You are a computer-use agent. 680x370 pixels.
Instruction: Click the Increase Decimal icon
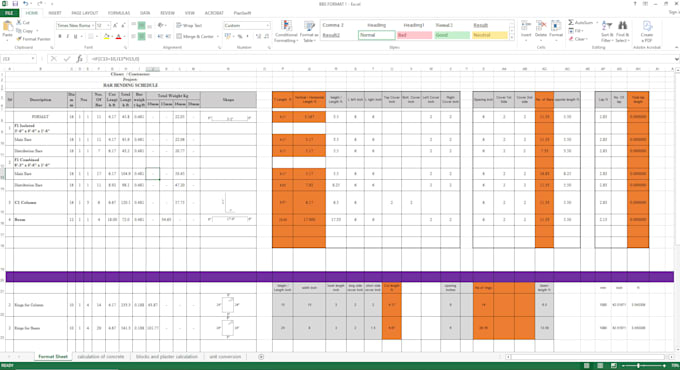pyautogui.click(x=259, y=36)
